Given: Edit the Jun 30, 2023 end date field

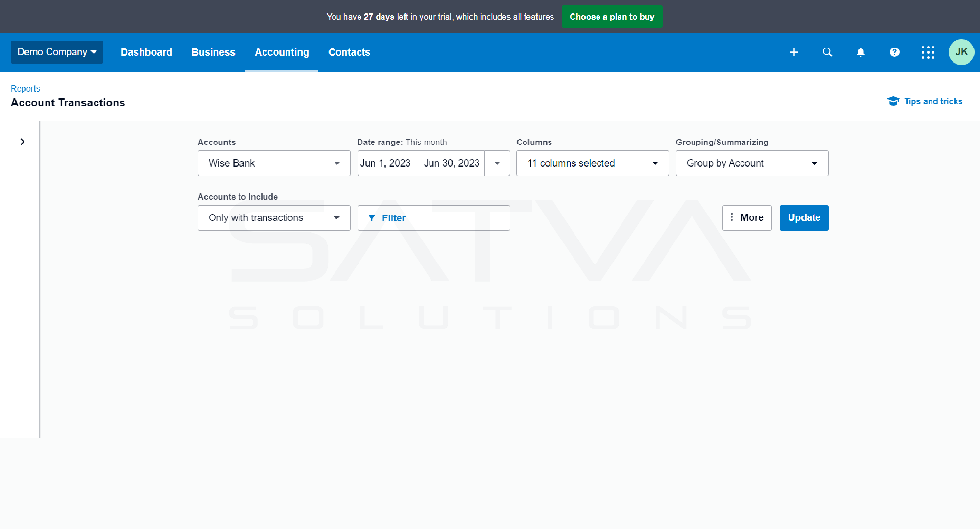Looking at the screenshot, I should [453, 163].
